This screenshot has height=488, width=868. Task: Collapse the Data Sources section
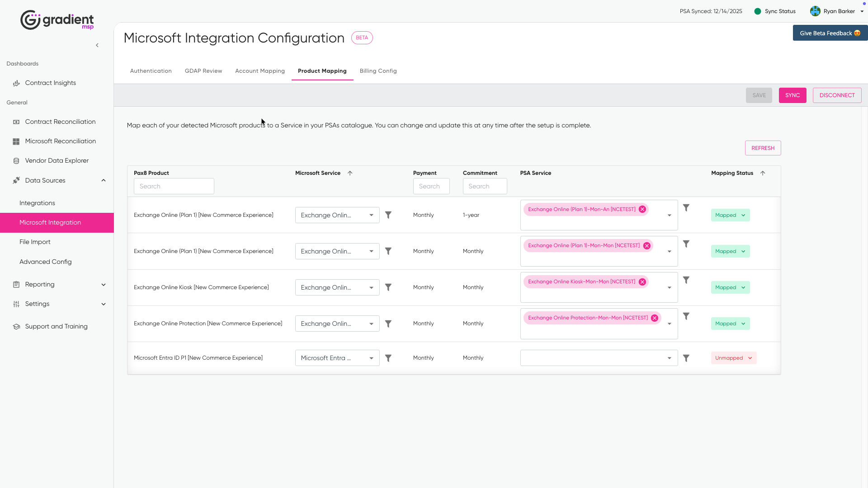click(x=104, y=180)
